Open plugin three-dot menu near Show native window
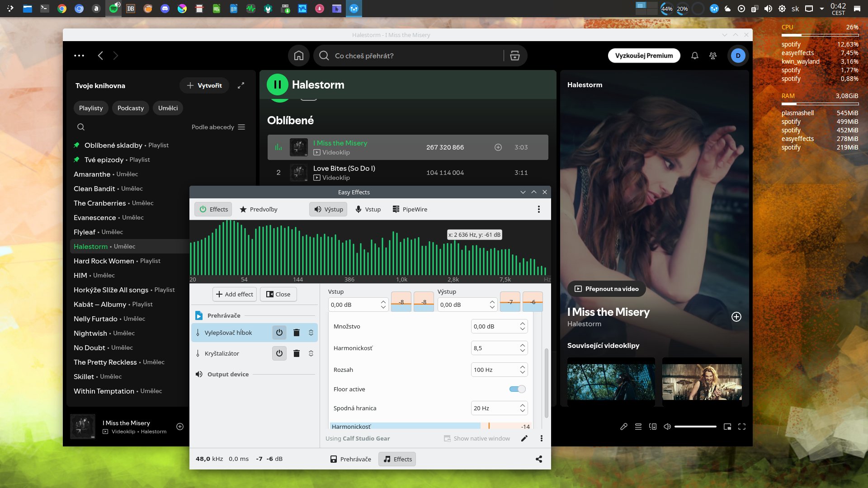 point(542,438)
